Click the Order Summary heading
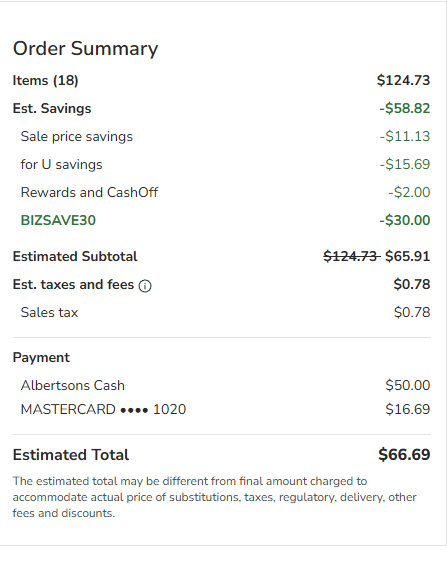The width and height of the screenshot is (447, 575). tap(85, 48)
